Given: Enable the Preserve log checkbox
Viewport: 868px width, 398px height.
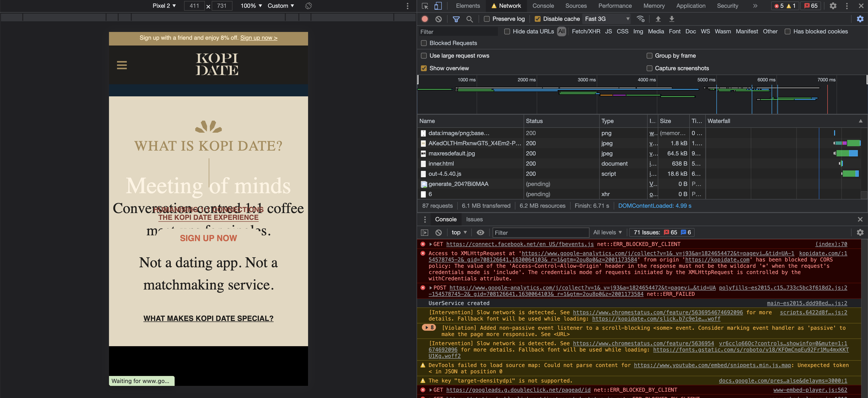Looking at the screenshot, I should point(487,19).
